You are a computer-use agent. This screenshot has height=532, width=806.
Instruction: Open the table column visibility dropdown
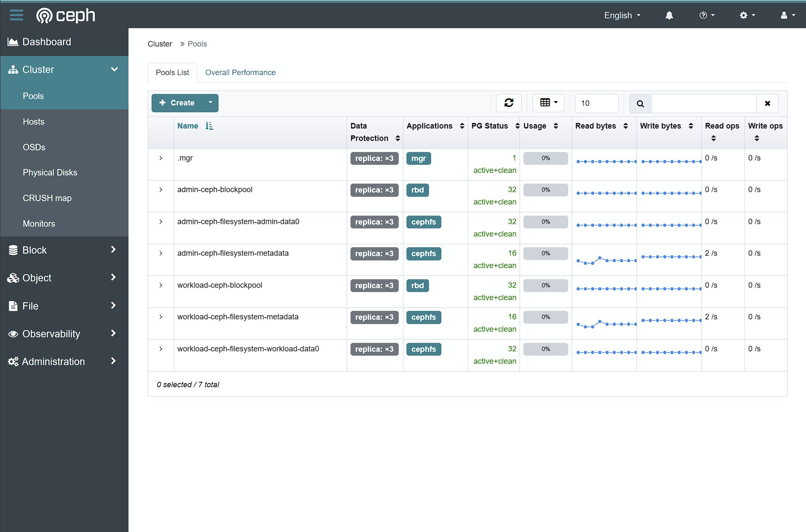pyautogui.click(x=549, y=103)
